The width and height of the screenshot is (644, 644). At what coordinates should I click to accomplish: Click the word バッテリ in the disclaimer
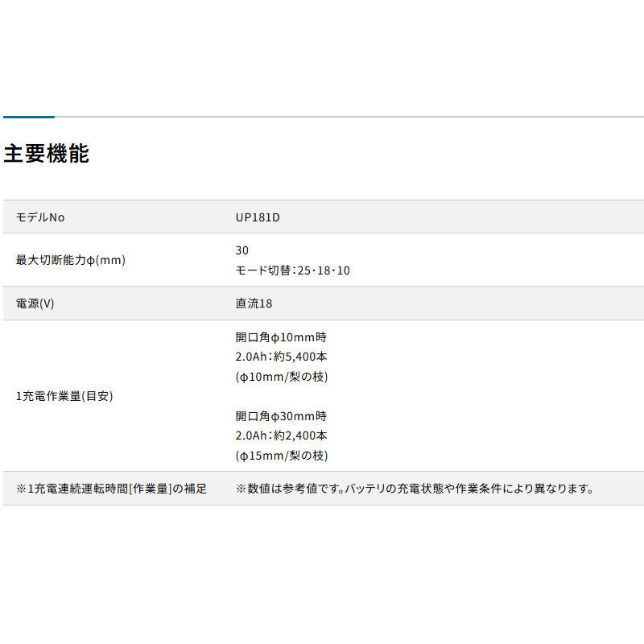(366, 489)
